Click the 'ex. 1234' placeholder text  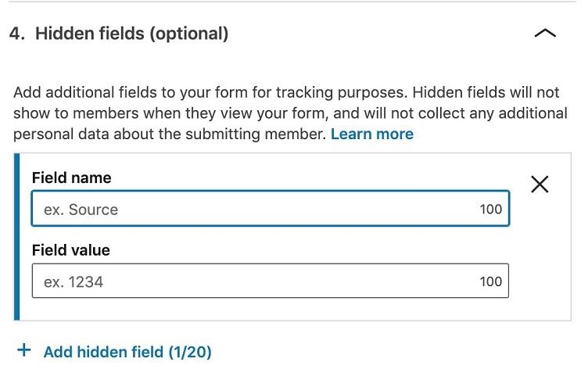point(73,281)
